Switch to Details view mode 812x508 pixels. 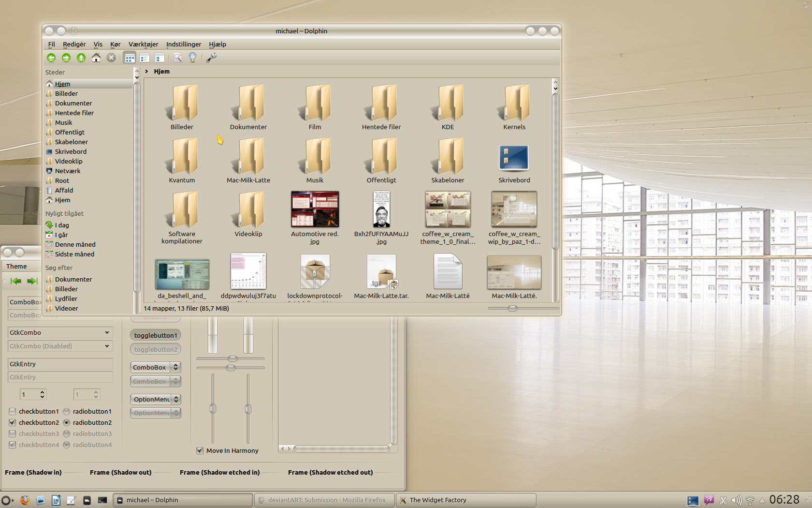[145, 58]
